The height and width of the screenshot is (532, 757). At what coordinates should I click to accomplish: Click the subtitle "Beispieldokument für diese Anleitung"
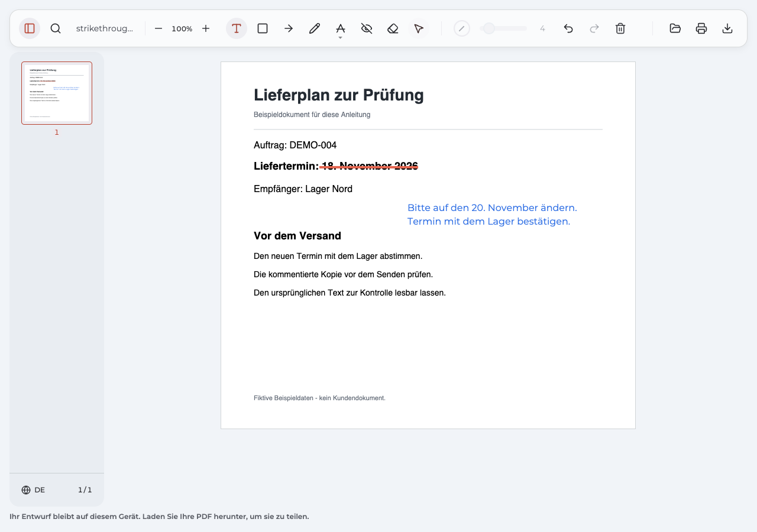[x=312, y=115]
